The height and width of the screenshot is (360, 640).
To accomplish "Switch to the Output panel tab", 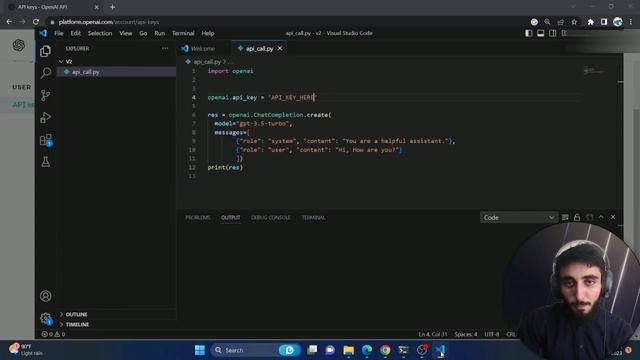I will 231,218.
